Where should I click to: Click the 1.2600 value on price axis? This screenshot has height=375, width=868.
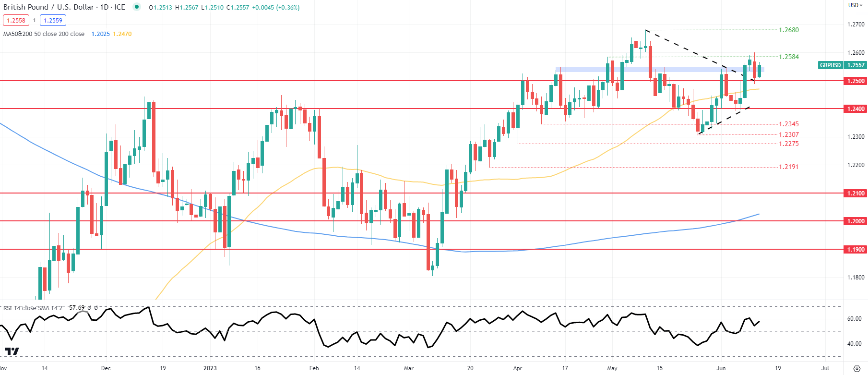856,53
